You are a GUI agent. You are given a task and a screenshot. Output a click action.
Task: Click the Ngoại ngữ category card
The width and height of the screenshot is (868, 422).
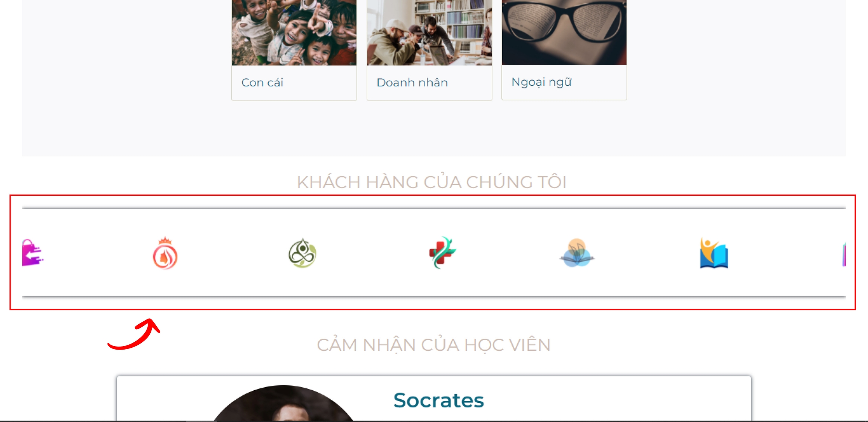tap(564, 50)
